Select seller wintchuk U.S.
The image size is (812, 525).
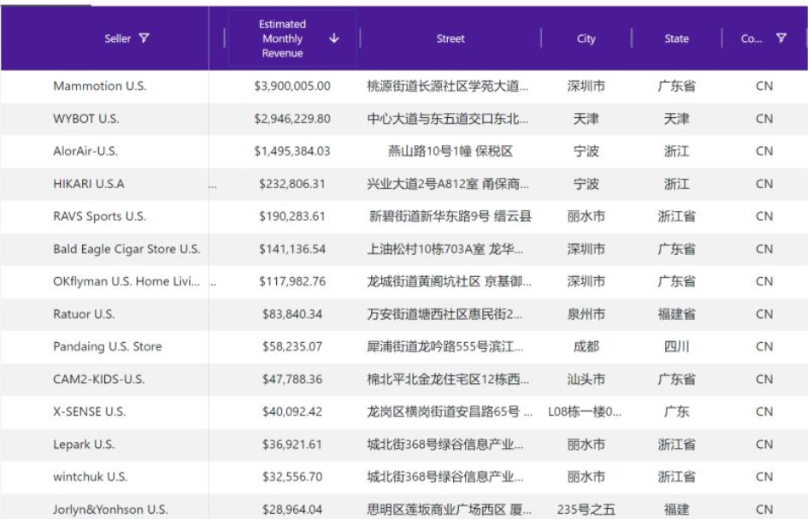click(x=90, y=477)
